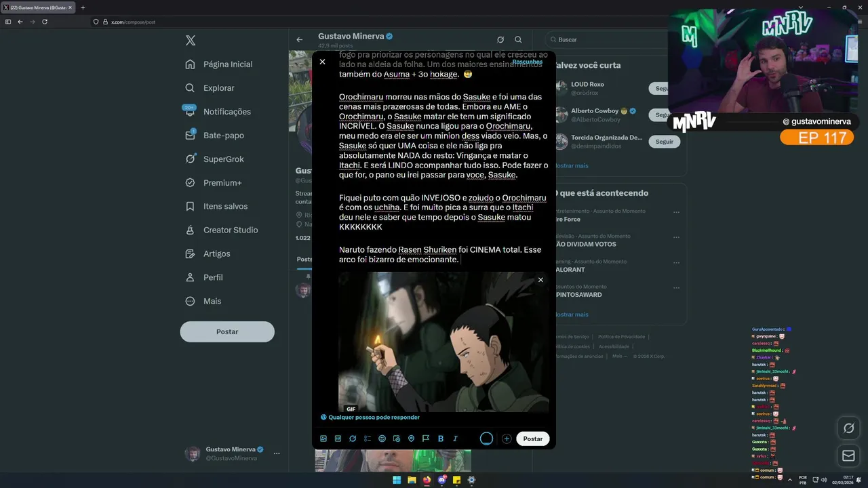Open Windows Start menu
The width and height of the screenshot is (868, 488).
pos(397,480)
